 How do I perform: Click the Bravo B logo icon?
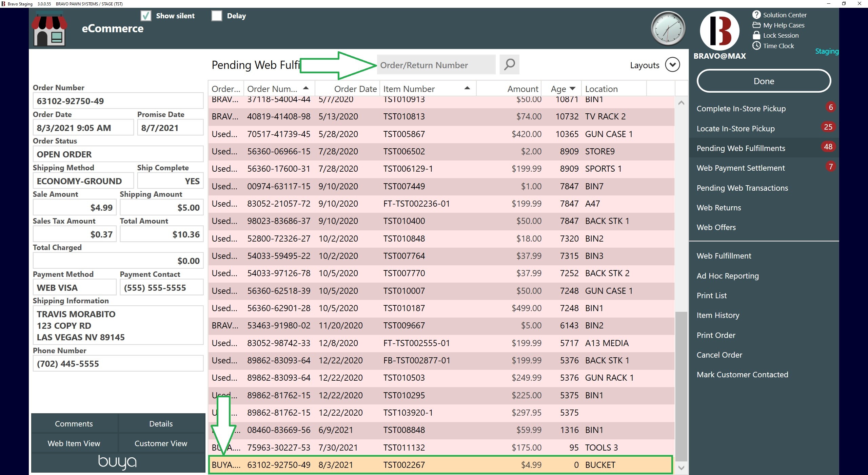719,31
